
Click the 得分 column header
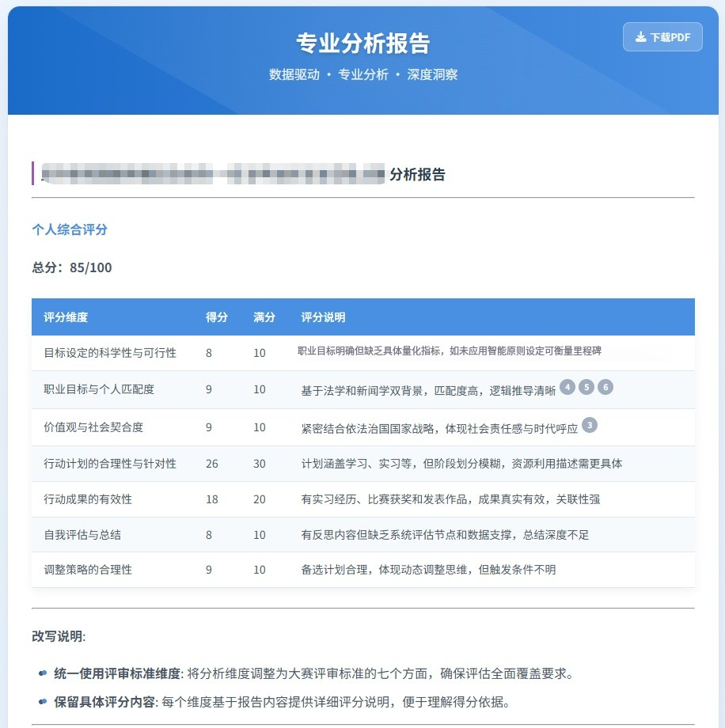(216, 317)
